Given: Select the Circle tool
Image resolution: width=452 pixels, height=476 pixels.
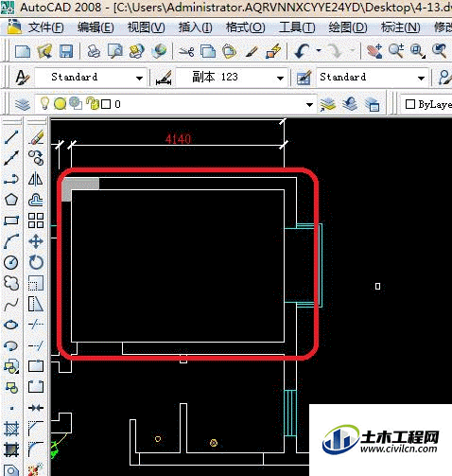Looking at the screenshot, I should [x=11, y=262].
